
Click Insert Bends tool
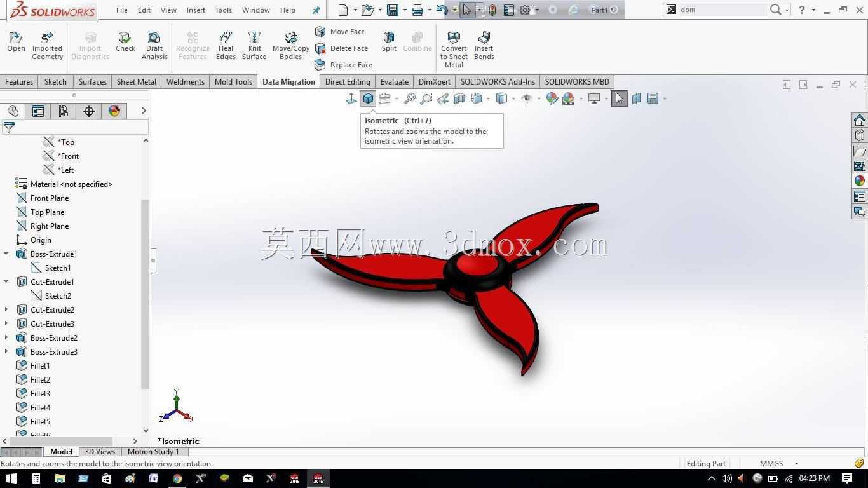click(484, 46)
